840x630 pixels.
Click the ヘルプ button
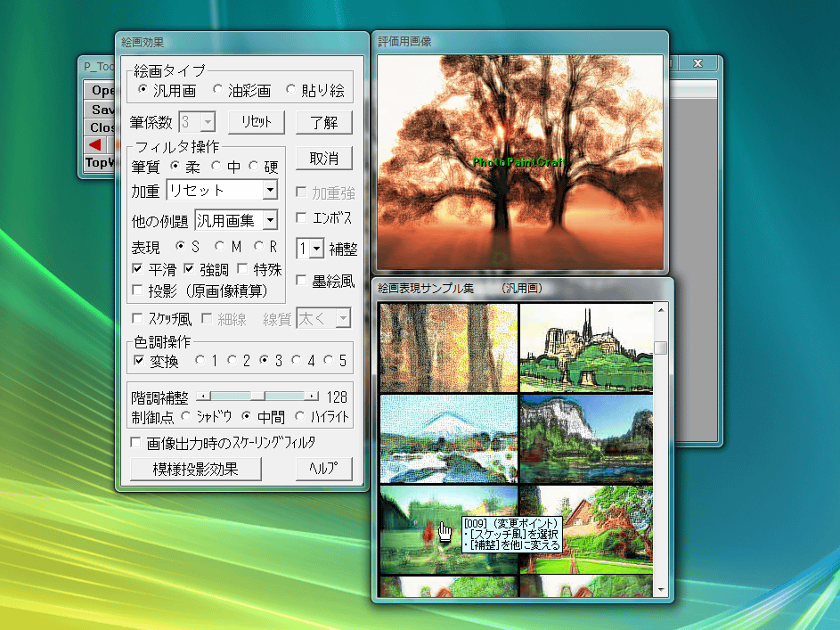coord(324,470)
